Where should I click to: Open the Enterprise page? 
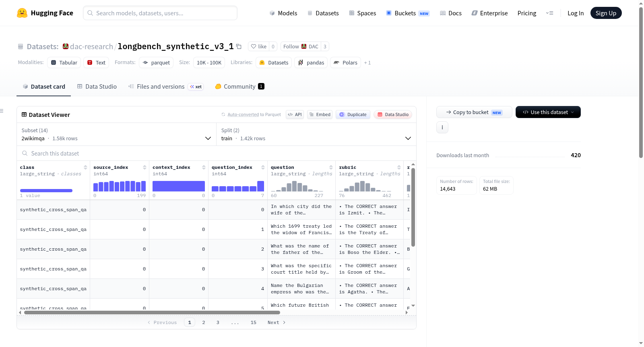coord(489,13)
